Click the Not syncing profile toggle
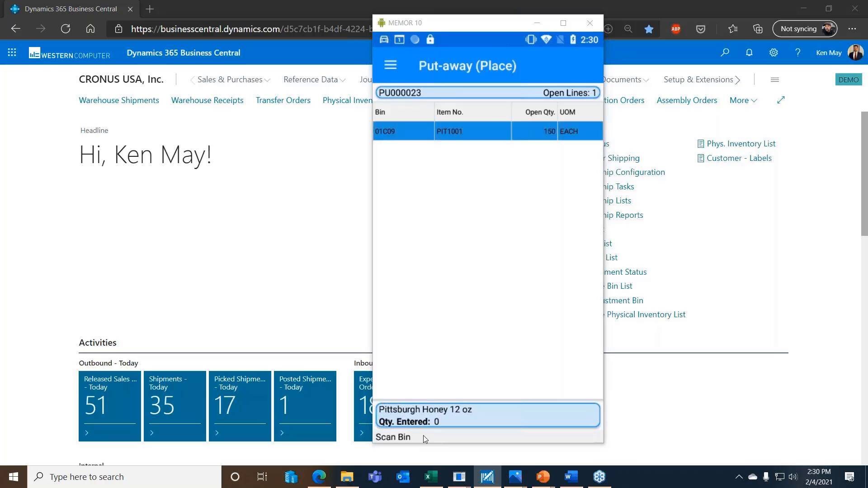 point(805,28)
